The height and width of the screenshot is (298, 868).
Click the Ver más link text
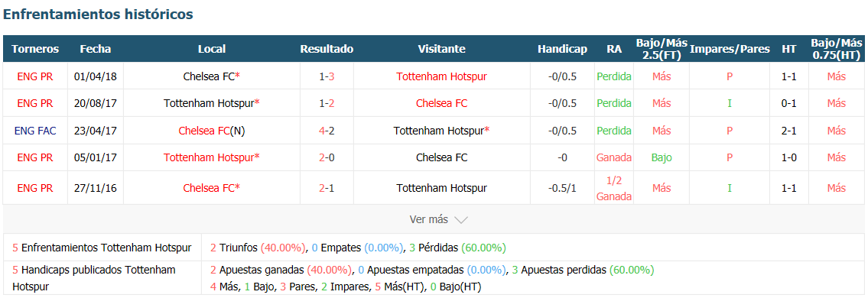[x=428, y=219]
